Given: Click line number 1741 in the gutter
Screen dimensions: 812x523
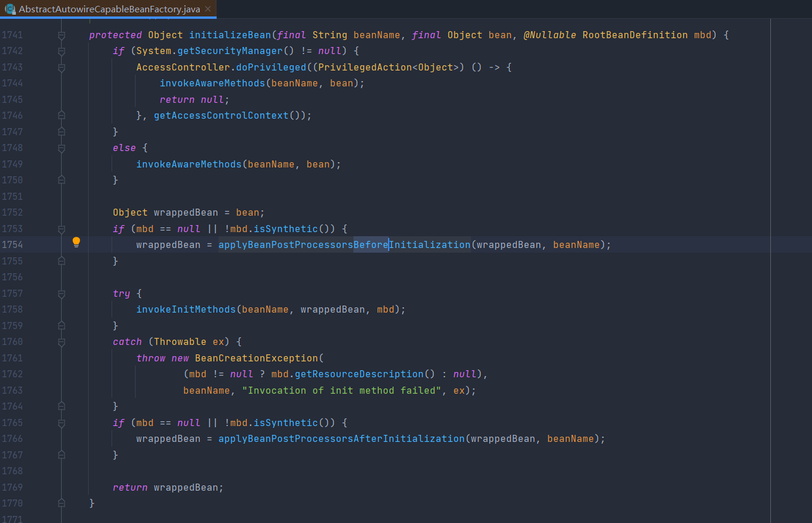Looking at the screenshot, I should click(x=12, y=35).
